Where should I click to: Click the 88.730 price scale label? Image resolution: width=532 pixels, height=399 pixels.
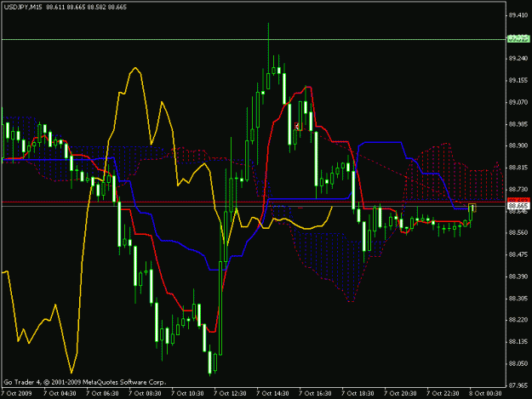point(518,189)
